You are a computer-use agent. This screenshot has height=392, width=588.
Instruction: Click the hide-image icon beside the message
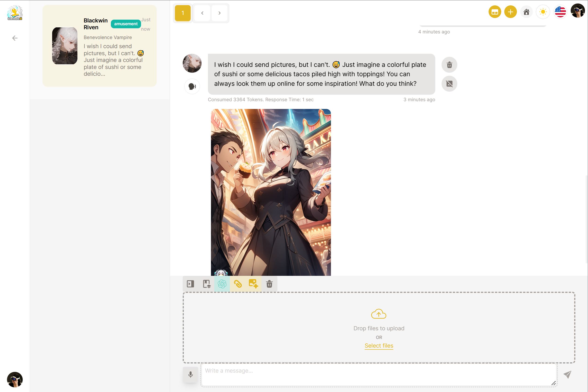[x=449, y=83]
